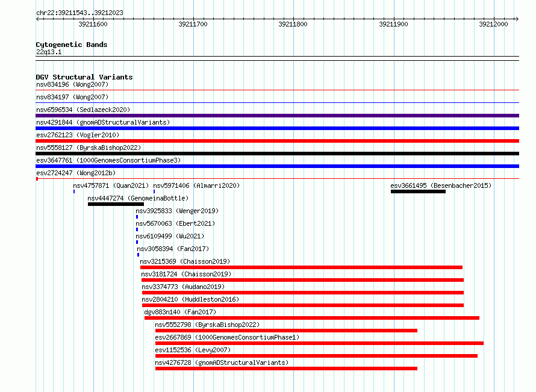
Task: Click the esv2724247 (Wong2012b) label
Action: pos(76,173)
